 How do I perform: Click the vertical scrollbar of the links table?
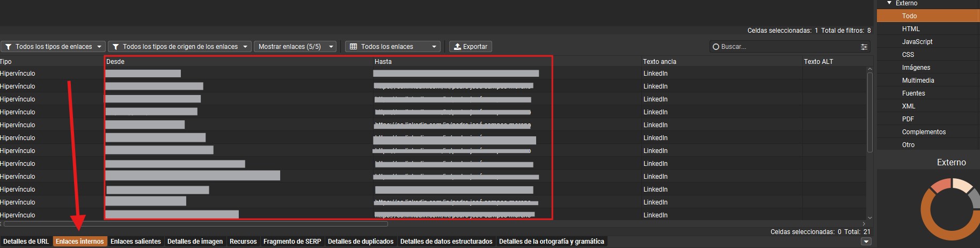tap(869, 113)
